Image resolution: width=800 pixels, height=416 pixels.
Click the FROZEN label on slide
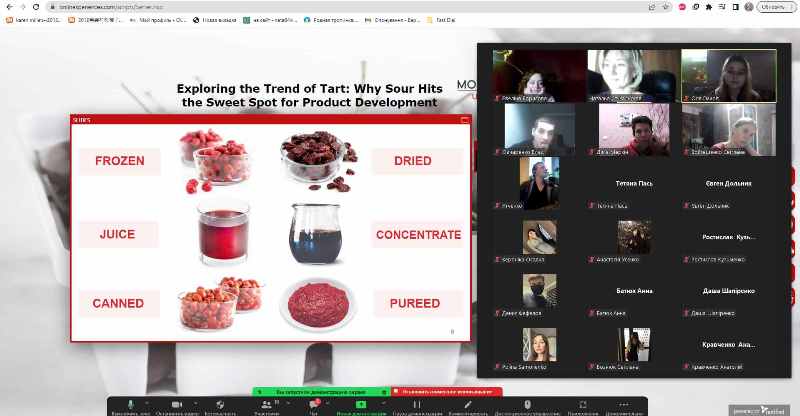(119, 161)
